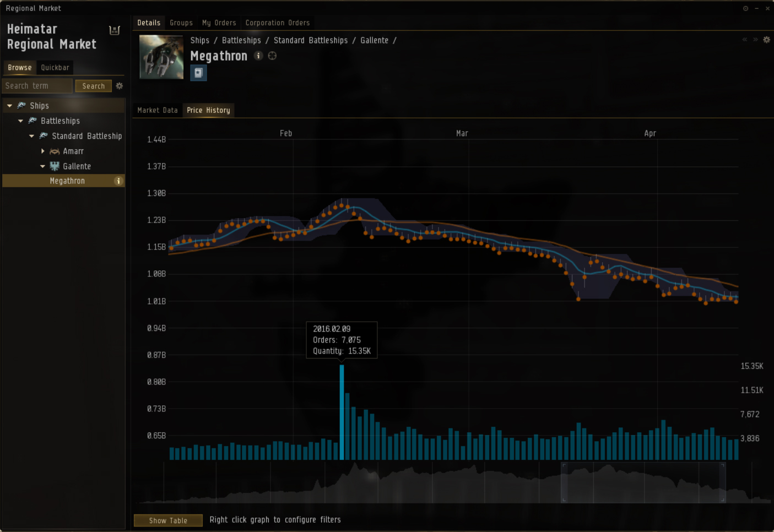
Task: Open details panel settings gear
Action: coord(766,40)
